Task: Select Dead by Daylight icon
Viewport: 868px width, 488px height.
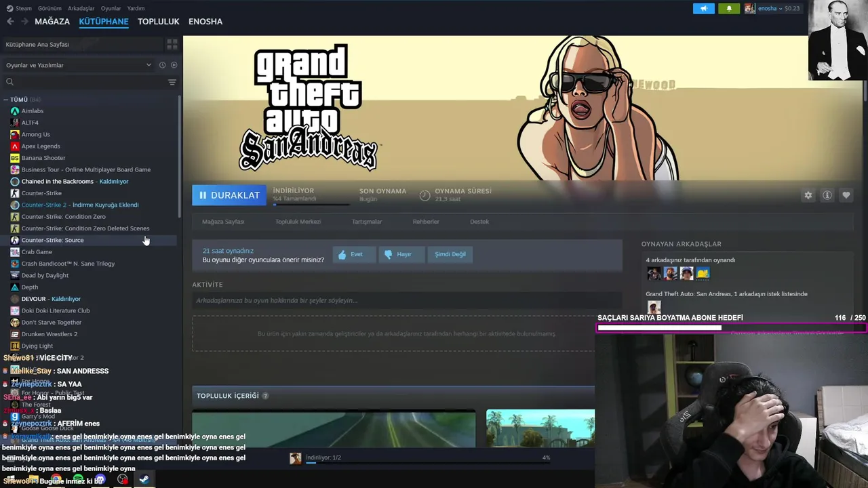Action: coord(15,275)
